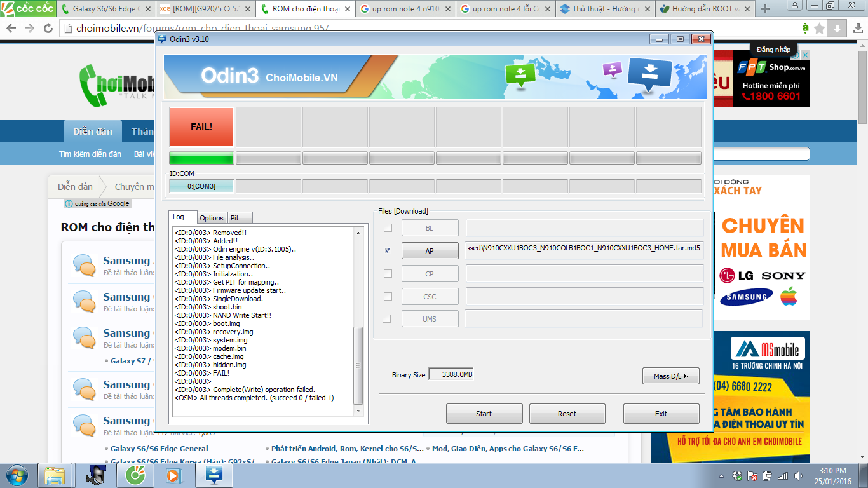Select the 'NAND Write Start!!' log line

click(x=223, y=315)
